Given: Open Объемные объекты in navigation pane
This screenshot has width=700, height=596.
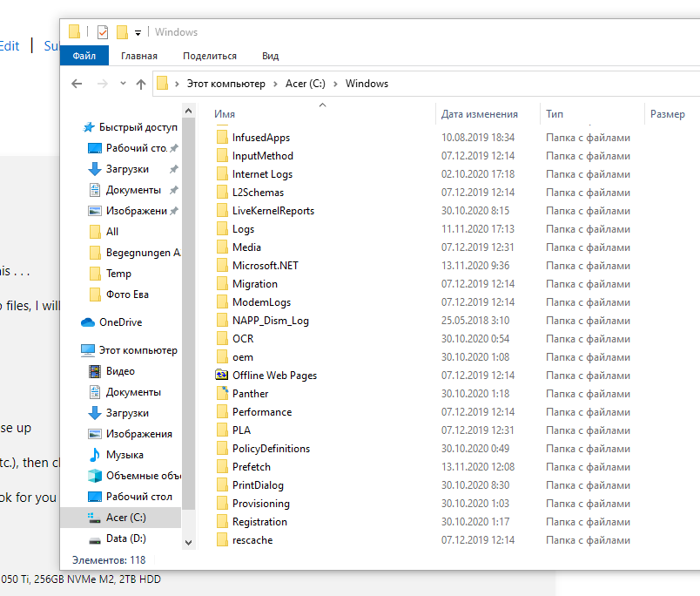Looking at the screenshot, I should coord(134,476).
